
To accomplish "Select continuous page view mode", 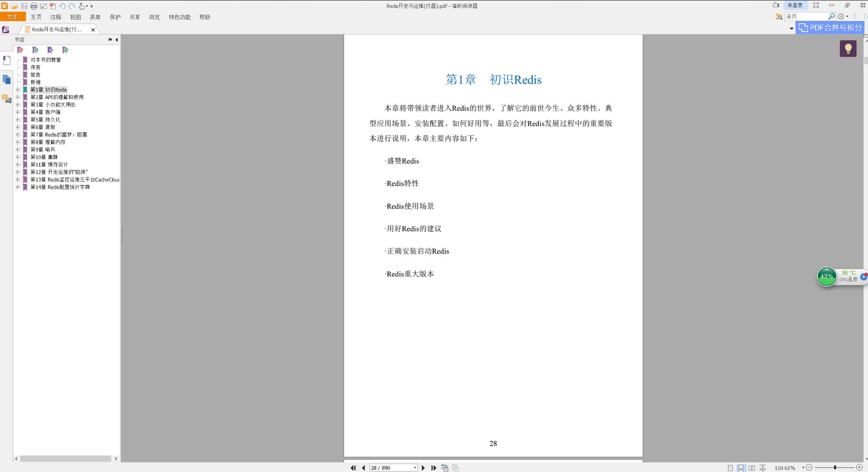I will coord(741,468).
